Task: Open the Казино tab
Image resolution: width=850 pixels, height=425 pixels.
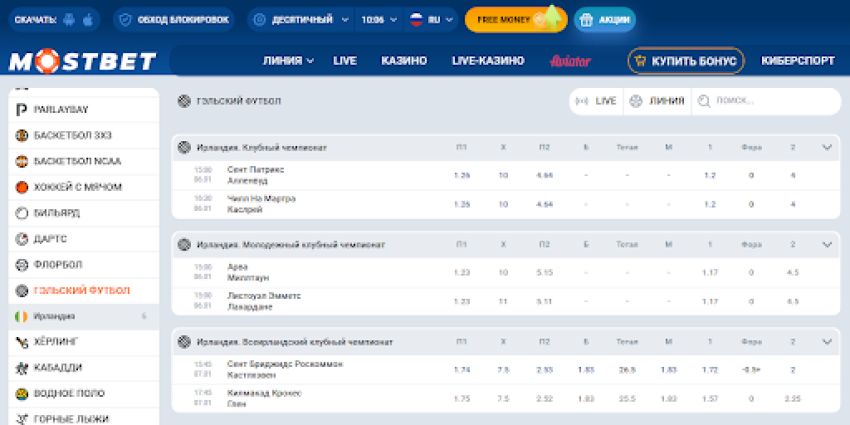Action: (x=404, y=61)
